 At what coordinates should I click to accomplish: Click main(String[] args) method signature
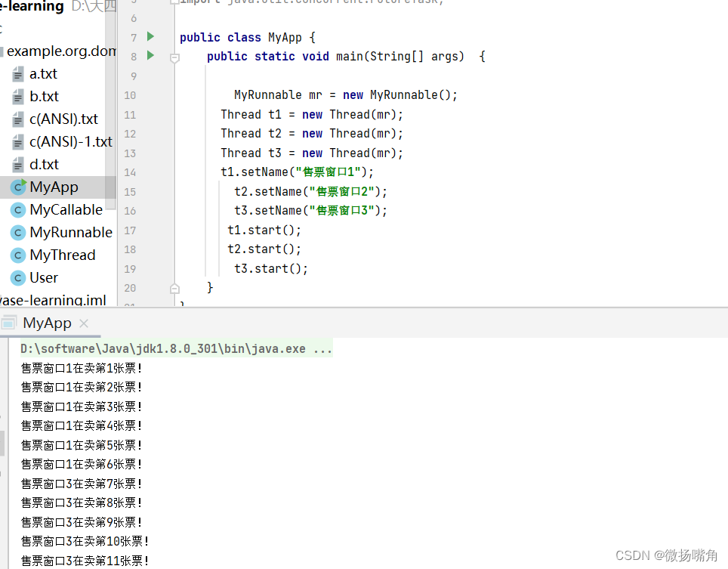(400, 57)
